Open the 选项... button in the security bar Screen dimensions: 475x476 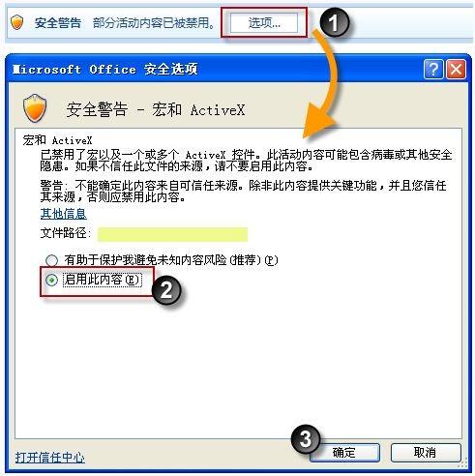(264, 23)
